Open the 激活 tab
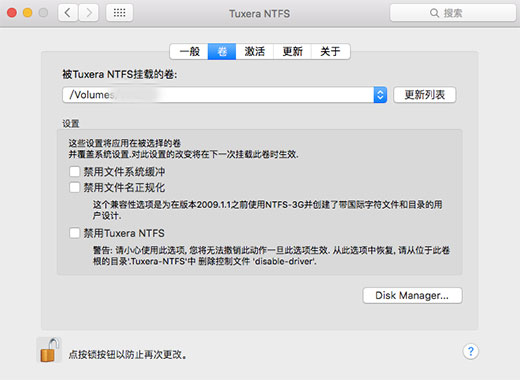This screenshot has height=380, width=520. coord(255,52)
